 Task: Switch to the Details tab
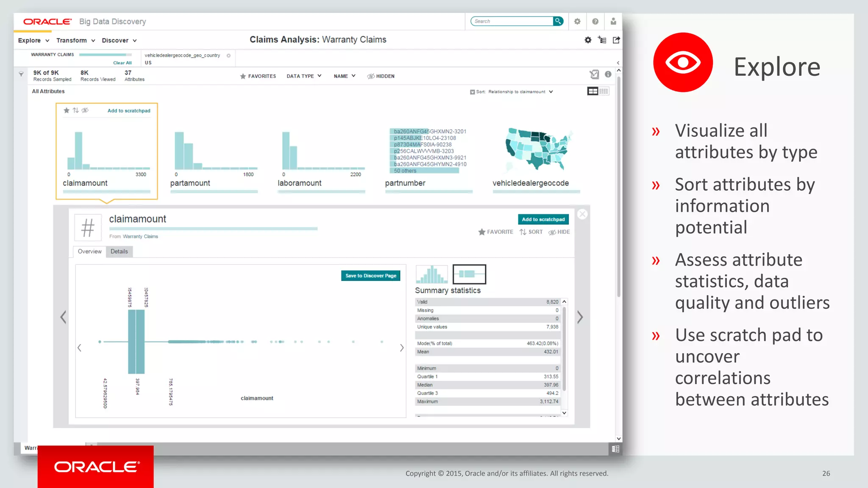click(119, 251)
